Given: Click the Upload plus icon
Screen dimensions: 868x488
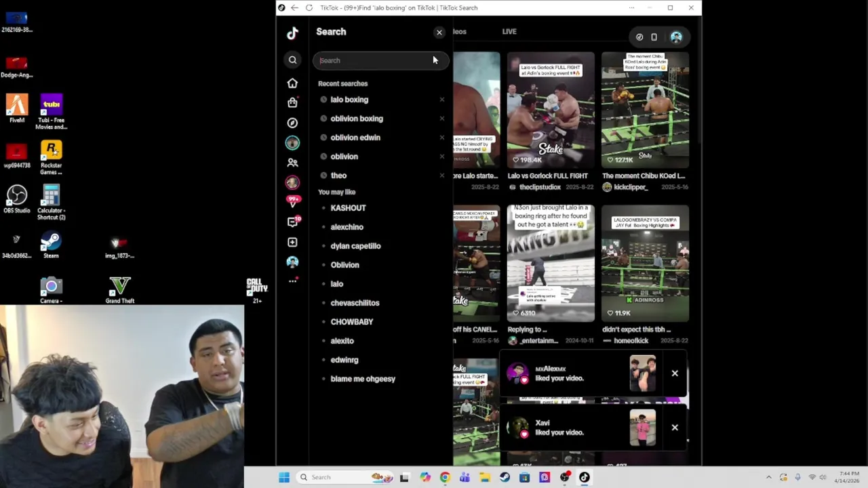Looking at the screenshot, I should 292,242.
